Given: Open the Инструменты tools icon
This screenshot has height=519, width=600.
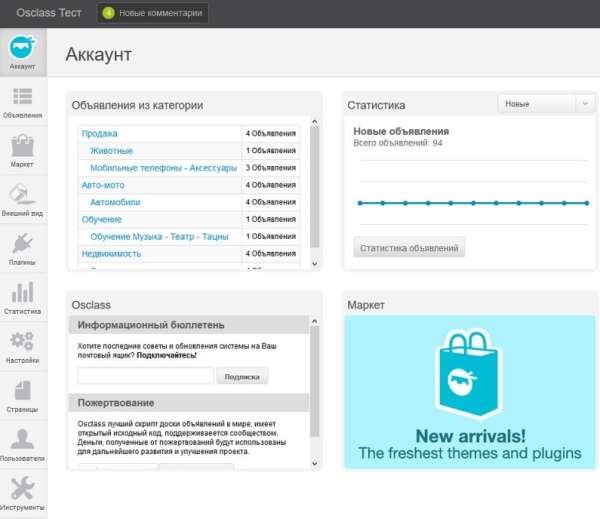Looking at the screenshot, I should pos(22,493).
